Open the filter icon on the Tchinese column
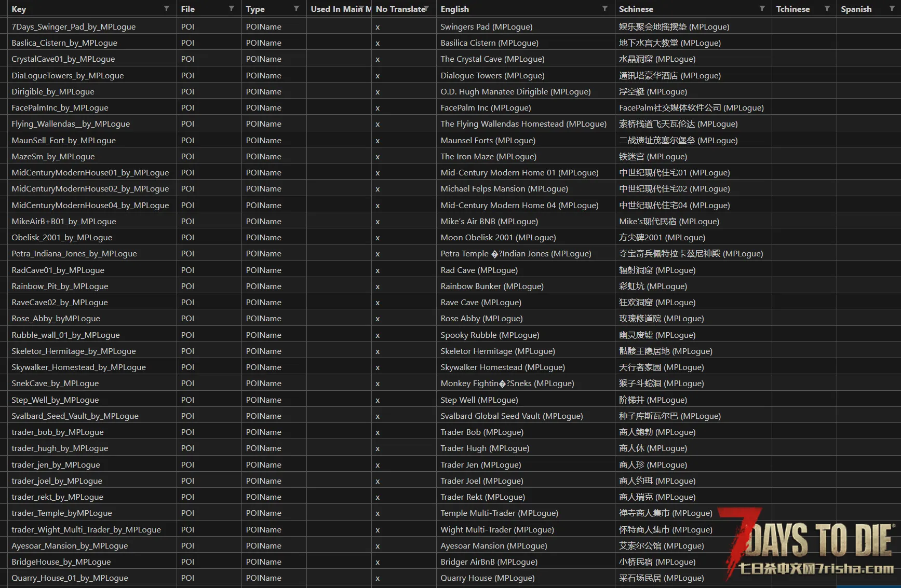901x588 pixels. tap(827, 8)
